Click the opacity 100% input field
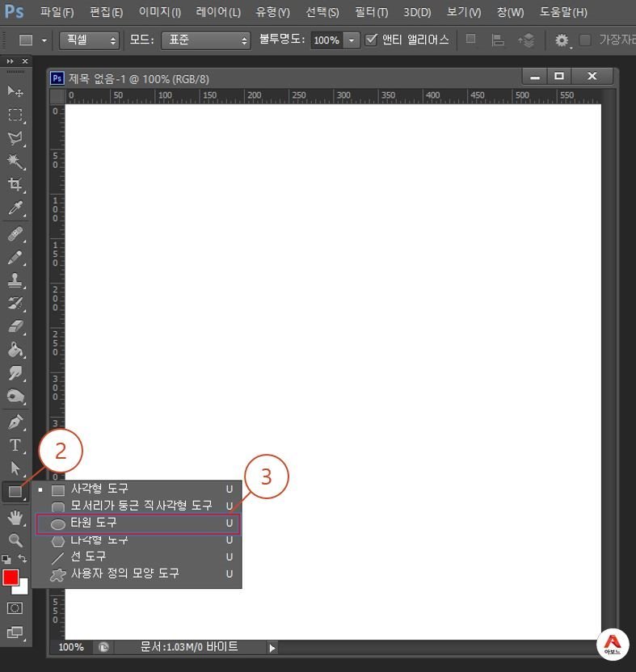Screen dimensions: 636x672 [327, 40]
